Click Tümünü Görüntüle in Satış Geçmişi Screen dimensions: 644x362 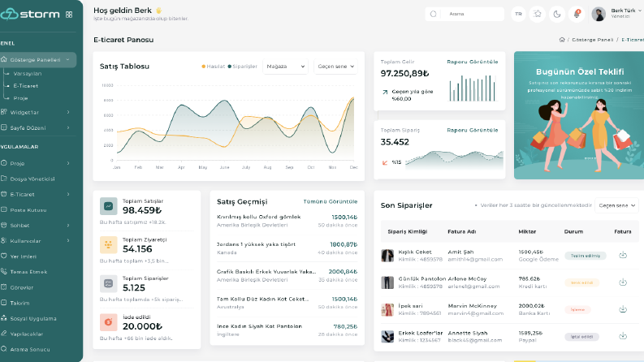(x=331, y=202)
